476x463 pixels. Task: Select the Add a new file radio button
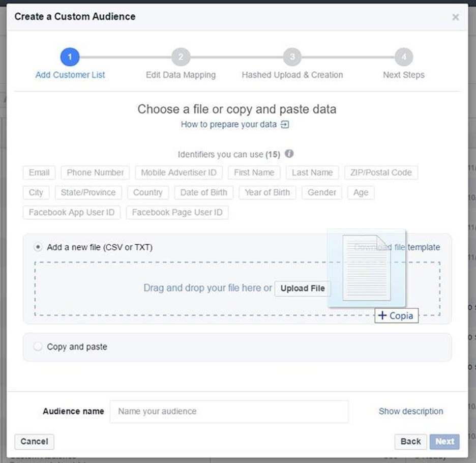click(x=38, y=247)
